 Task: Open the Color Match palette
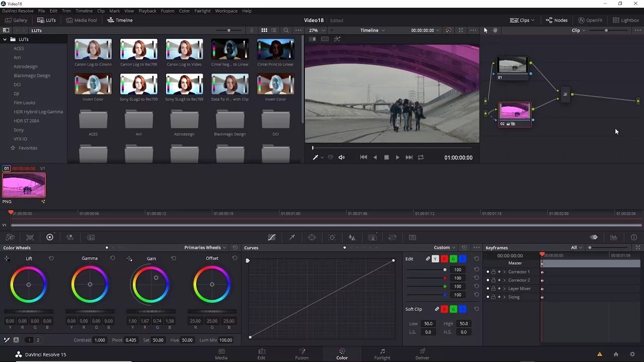30,237
